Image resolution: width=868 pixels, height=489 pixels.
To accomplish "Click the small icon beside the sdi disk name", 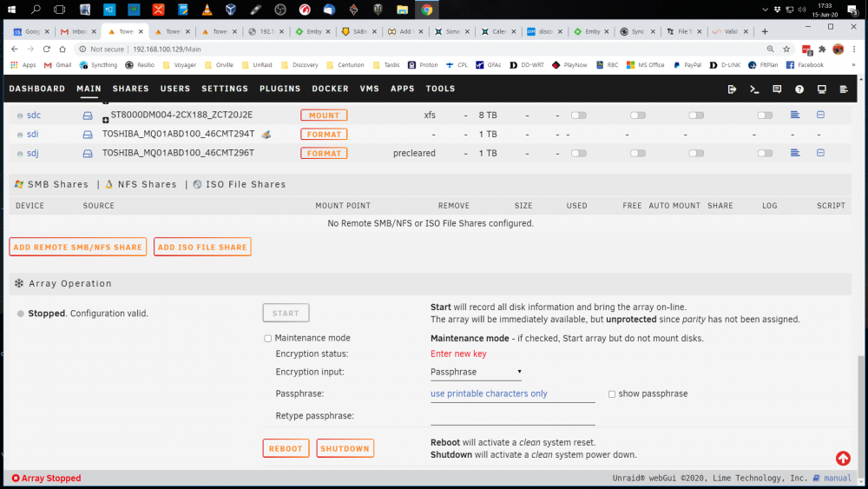I will pyautogui.click(x=266, y=135).
